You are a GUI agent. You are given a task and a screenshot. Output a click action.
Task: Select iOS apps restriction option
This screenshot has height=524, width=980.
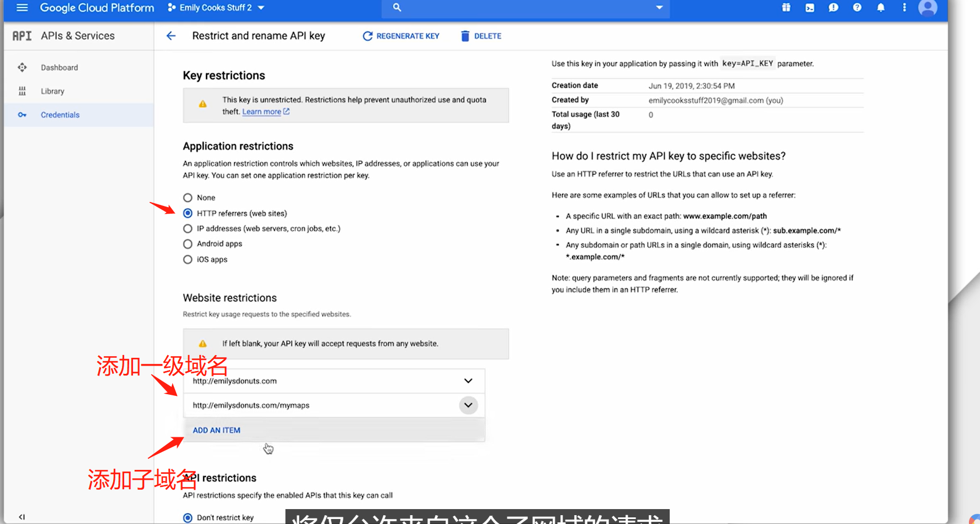pyautogui.click(x=188, y=260)
